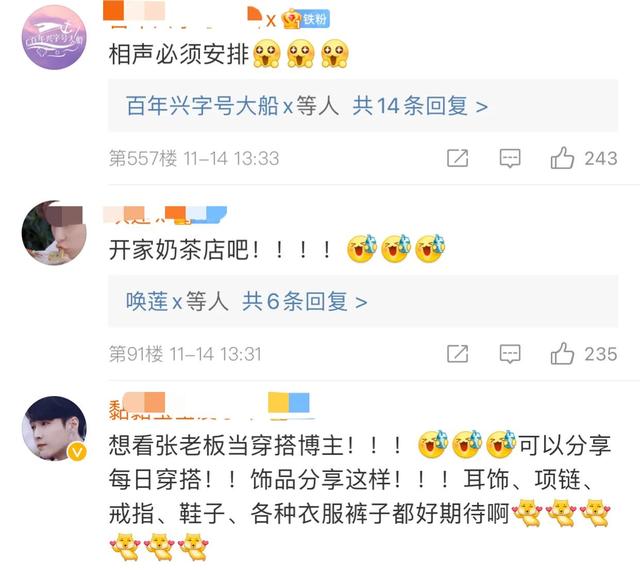The width and height of the screenshot is (640, 570).
Task: Share the 第557楼 comment
Action: 457,158
